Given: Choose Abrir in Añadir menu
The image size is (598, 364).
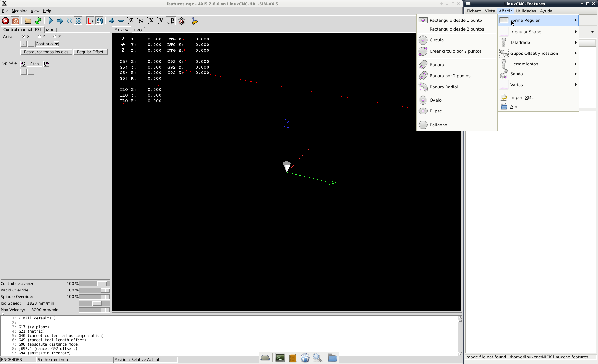Looking at the screenshot, I should [538, 106].
